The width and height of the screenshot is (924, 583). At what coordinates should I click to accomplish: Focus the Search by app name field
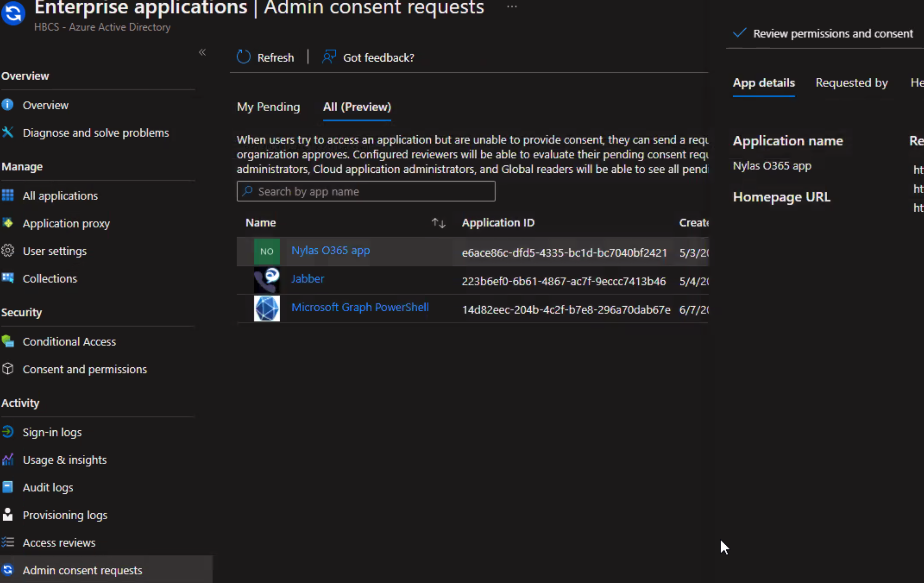pyautogui.click(x=366, y=191)
